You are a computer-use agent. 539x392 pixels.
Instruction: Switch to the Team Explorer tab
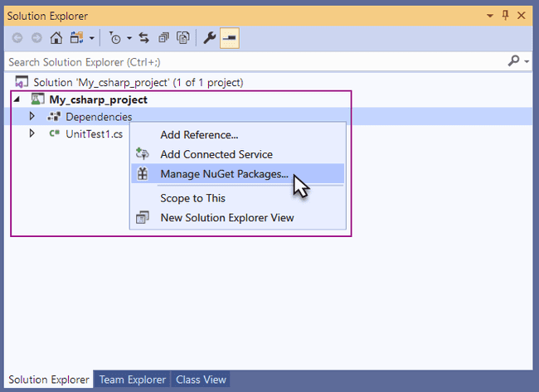click(x=132, y=380)
